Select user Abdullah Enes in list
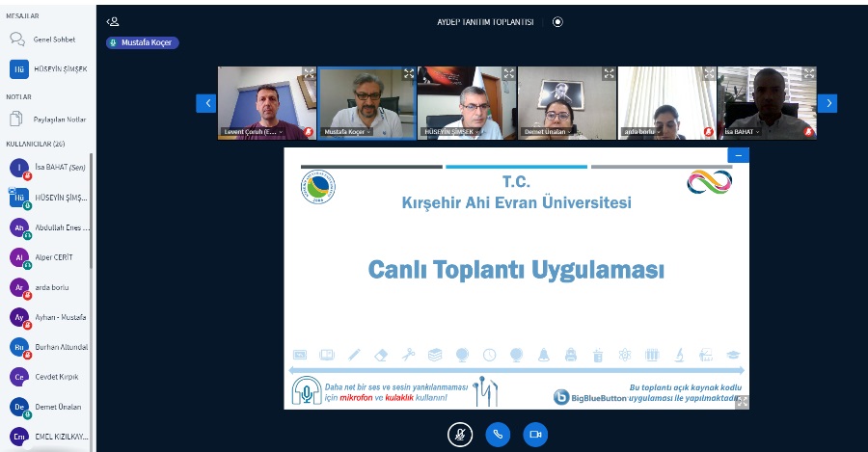 coord(48,227)
